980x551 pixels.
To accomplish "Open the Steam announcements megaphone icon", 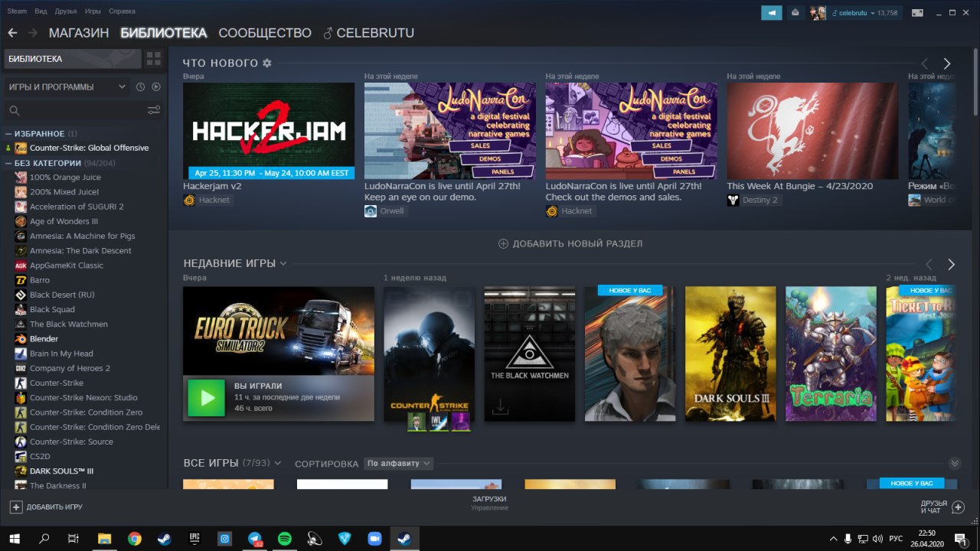I will point(772,13).
